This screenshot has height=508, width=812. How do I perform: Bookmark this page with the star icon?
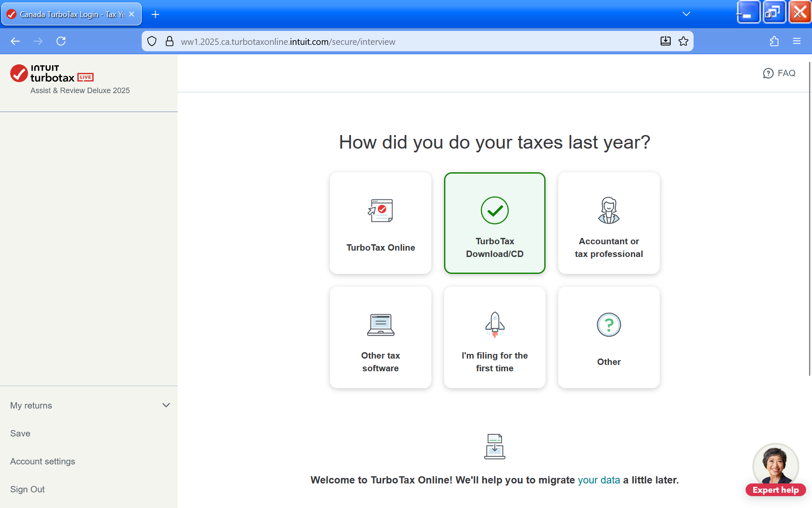tap(683, 41)
